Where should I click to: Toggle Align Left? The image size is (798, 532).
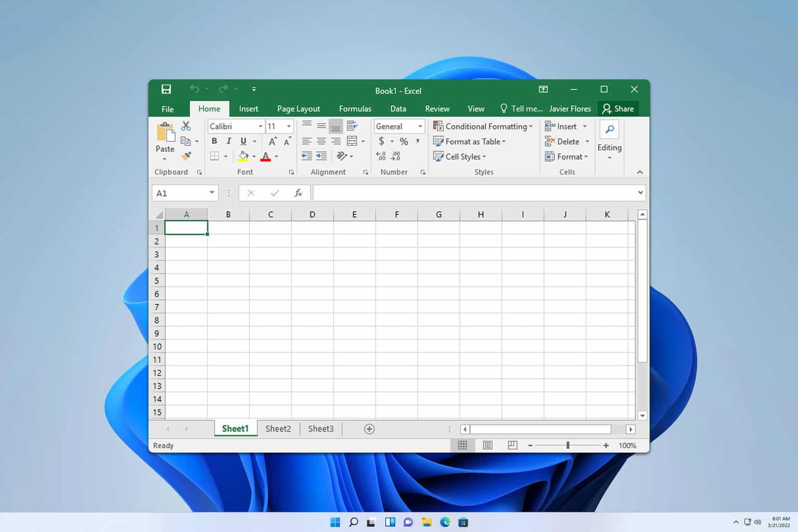(307, 141)
